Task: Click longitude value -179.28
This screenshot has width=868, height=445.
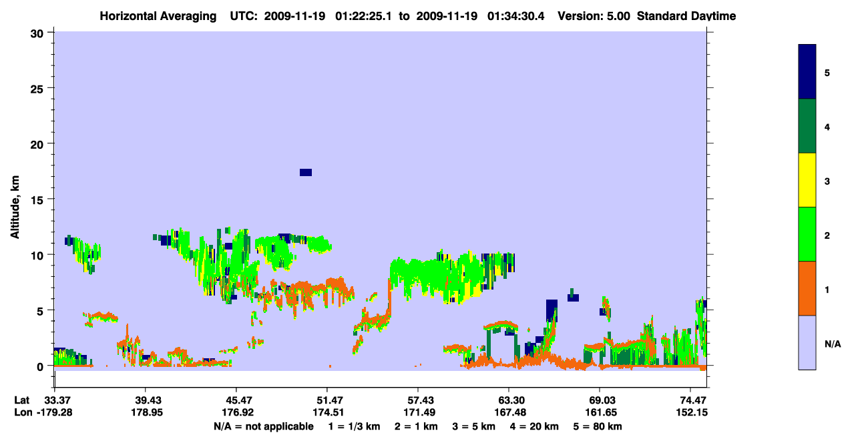Action: (x=55, y=413)
